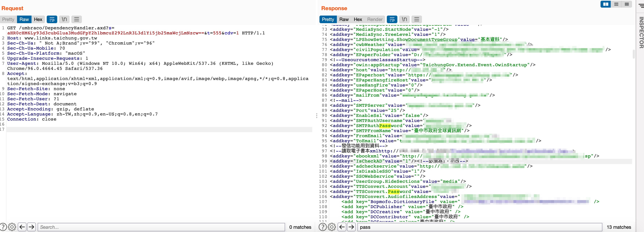
Task: Click the 'Response' panel heading
Action: [334, 8]
